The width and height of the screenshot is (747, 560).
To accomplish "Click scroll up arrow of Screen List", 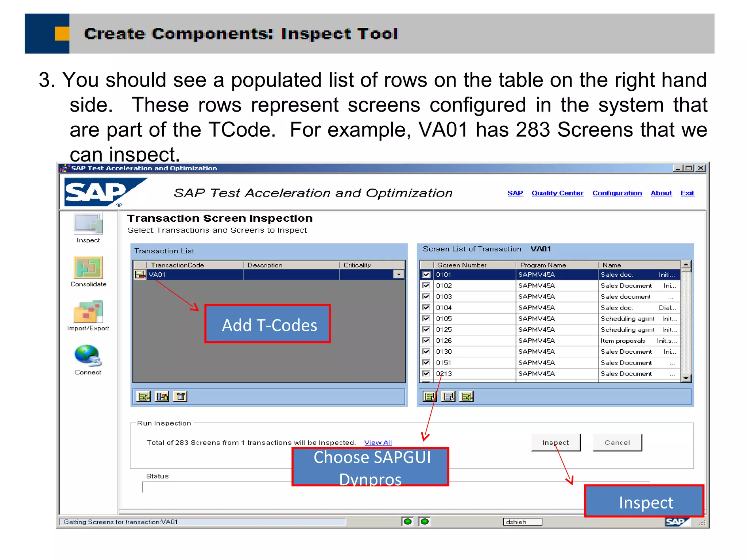I will coord(686,265).
